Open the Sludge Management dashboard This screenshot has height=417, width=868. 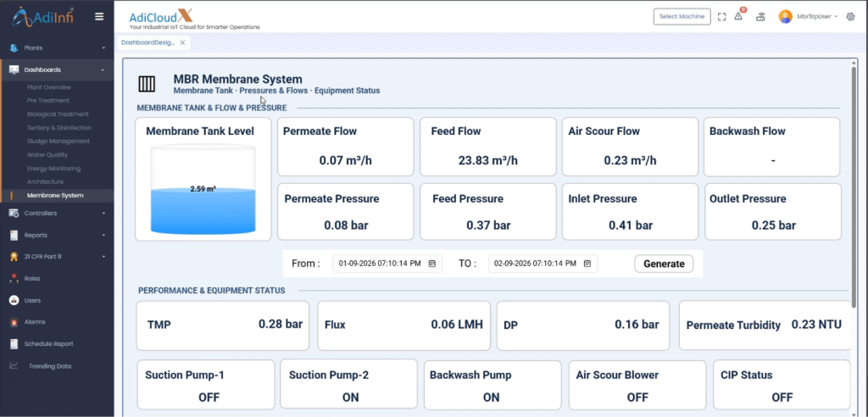click(58, 142)
